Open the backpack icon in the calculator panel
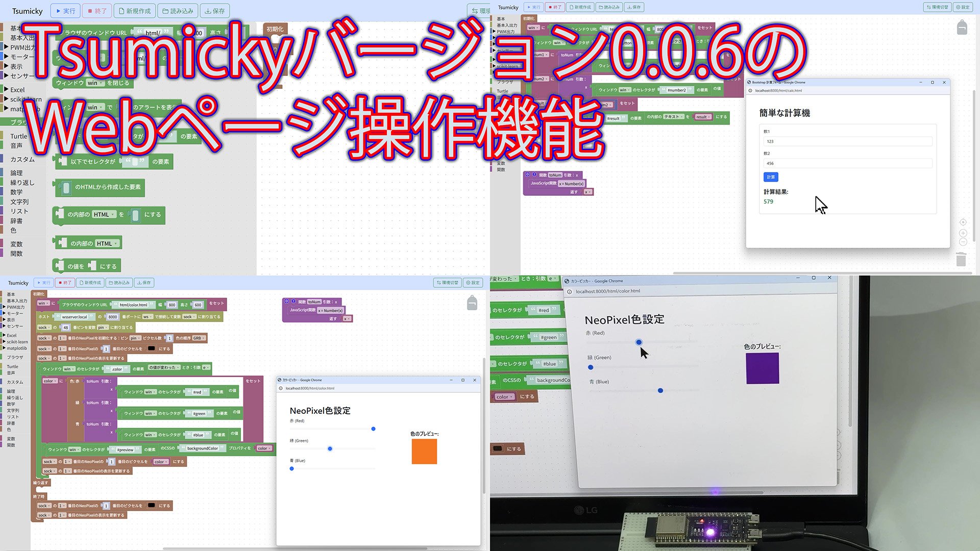This screenshot has height=551, width=980. pyautogui.click(x=962, y=27)
